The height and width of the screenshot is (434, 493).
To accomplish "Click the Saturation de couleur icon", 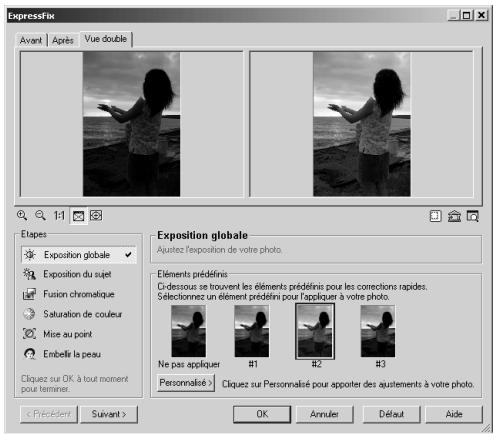I will [29, 314].
